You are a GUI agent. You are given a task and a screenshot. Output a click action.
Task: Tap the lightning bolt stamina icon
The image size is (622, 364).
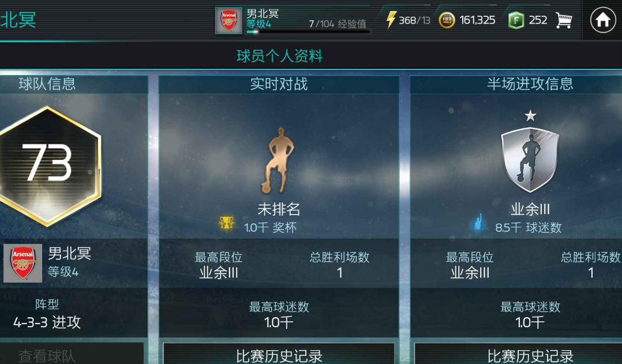391,20
